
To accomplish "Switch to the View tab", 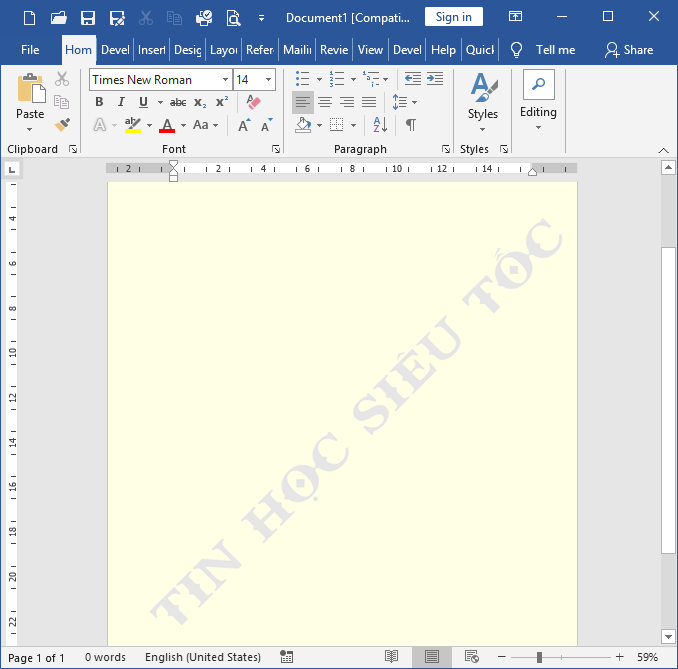I will (370, 50).
